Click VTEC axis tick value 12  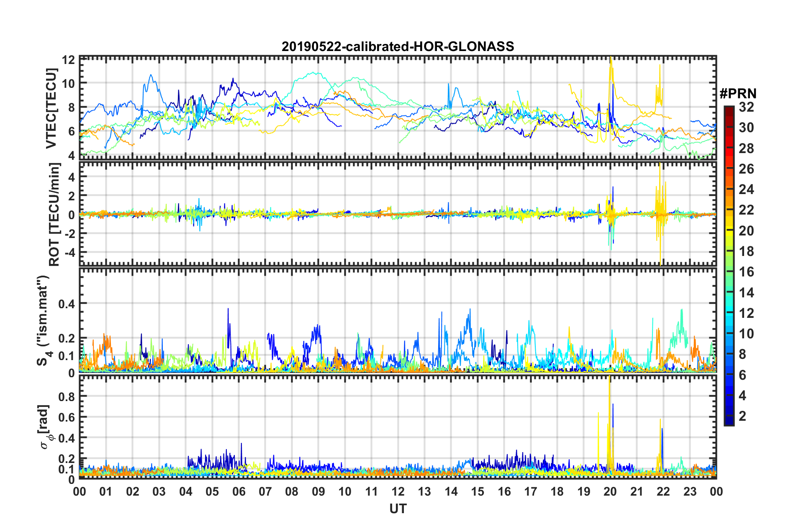tap(68, 60)
